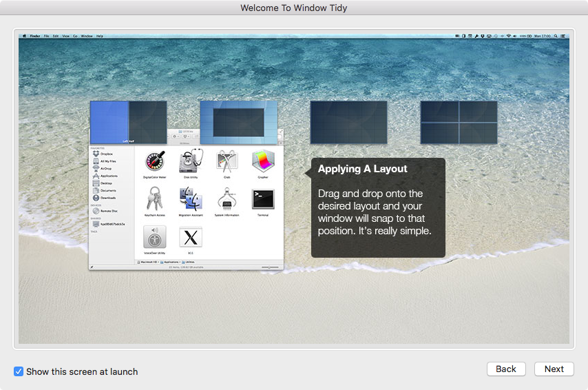Open the System Information icon
Screen dimensions: 588x390
[227, 199]
